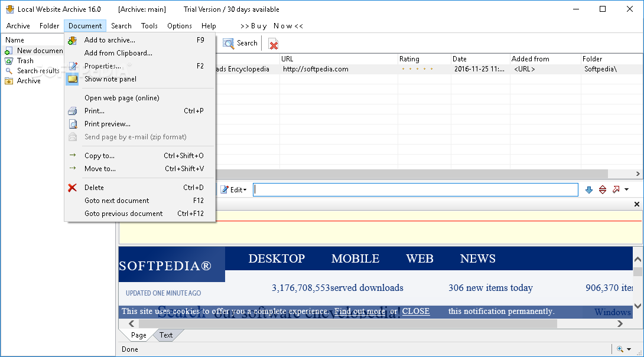Sort list by Date column header
This screenshot has height=357, width=644.
480,59
